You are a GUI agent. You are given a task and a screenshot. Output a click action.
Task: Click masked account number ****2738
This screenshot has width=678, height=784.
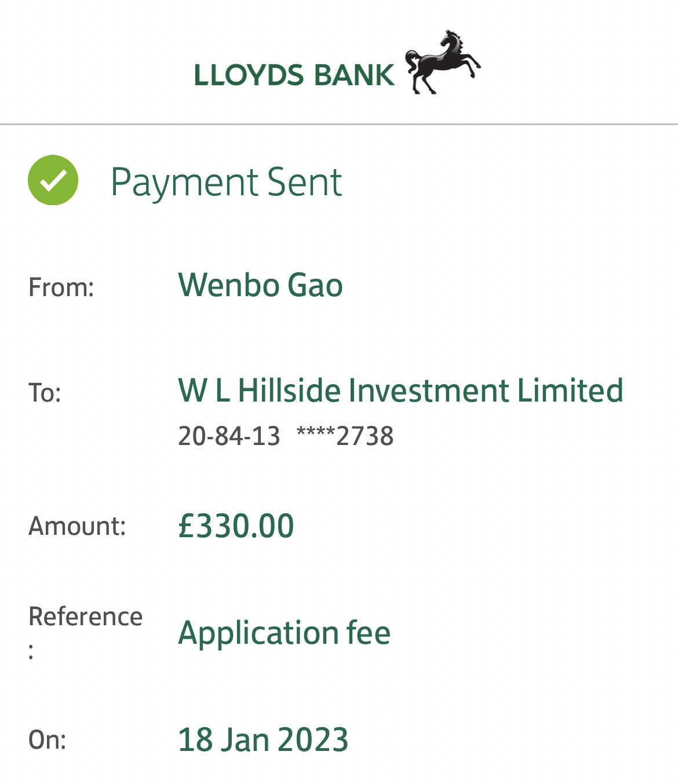point(345,436)
